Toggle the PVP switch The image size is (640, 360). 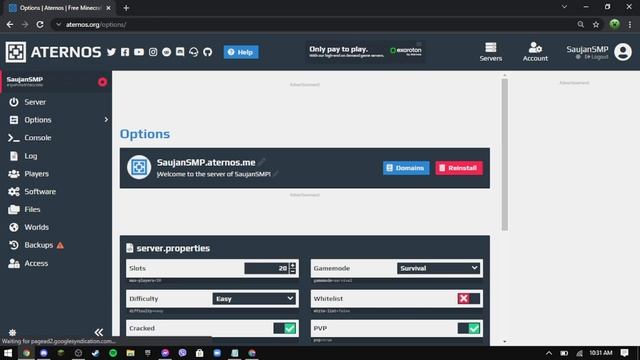coord(469,328)
